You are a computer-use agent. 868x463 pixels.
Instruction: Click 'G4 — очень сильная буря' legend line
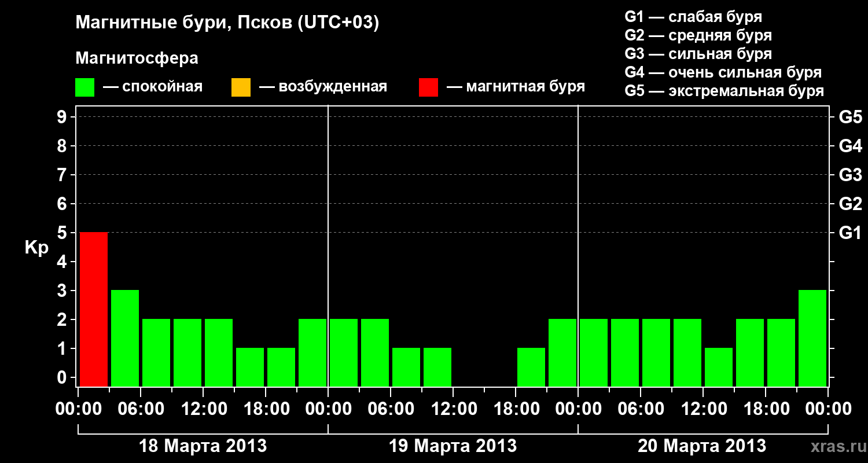(723, 72)
